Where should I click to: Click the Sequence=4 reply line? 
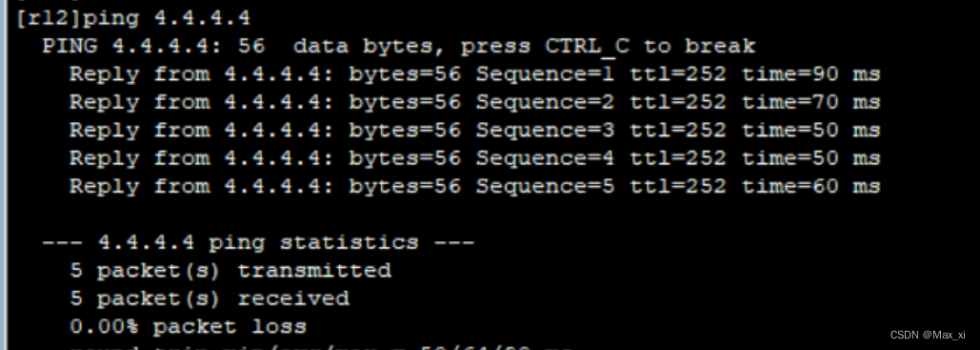[474, 158]
